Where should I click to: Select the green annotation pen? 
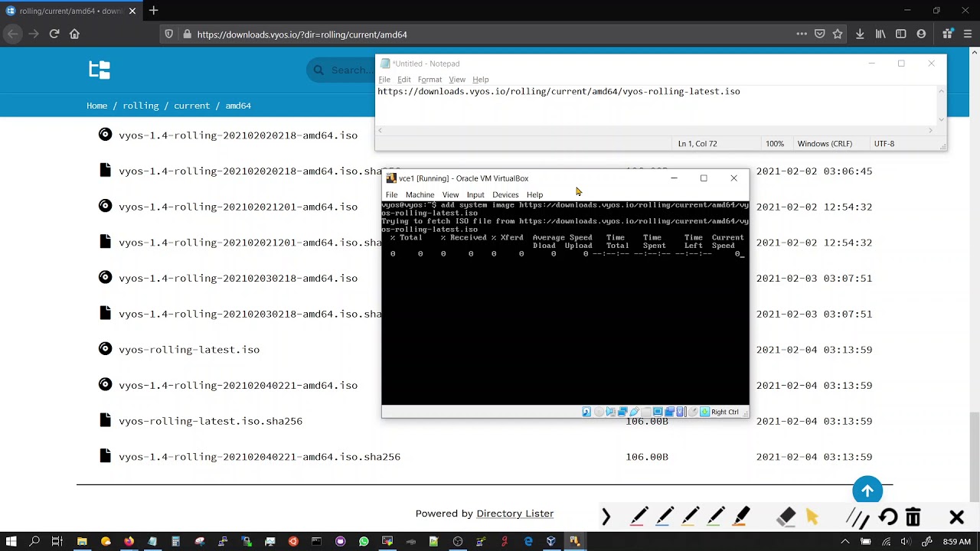click(x=716, y=517)
